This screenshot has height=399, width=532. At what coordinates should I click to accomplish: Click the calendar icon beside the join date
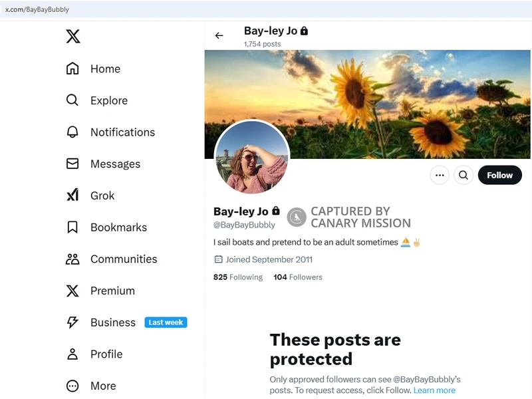pyautogui.click(x=218, y=259)
